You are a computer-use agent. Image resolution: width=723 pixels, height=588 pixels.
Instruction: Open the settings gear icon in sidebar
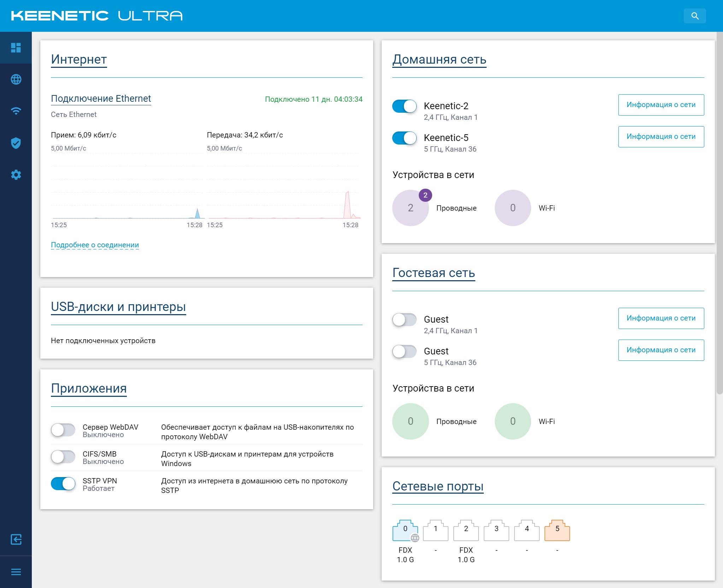(x=16, y=175)
